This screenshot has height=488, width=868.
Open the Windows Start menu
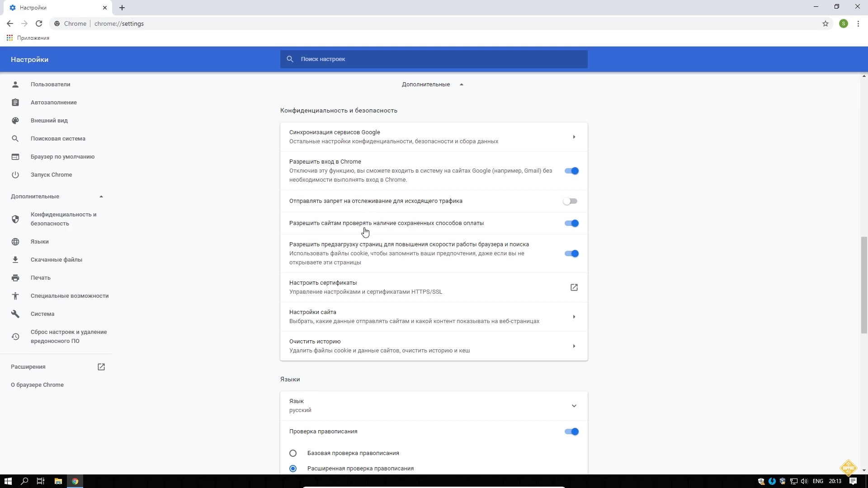[8, 481]
